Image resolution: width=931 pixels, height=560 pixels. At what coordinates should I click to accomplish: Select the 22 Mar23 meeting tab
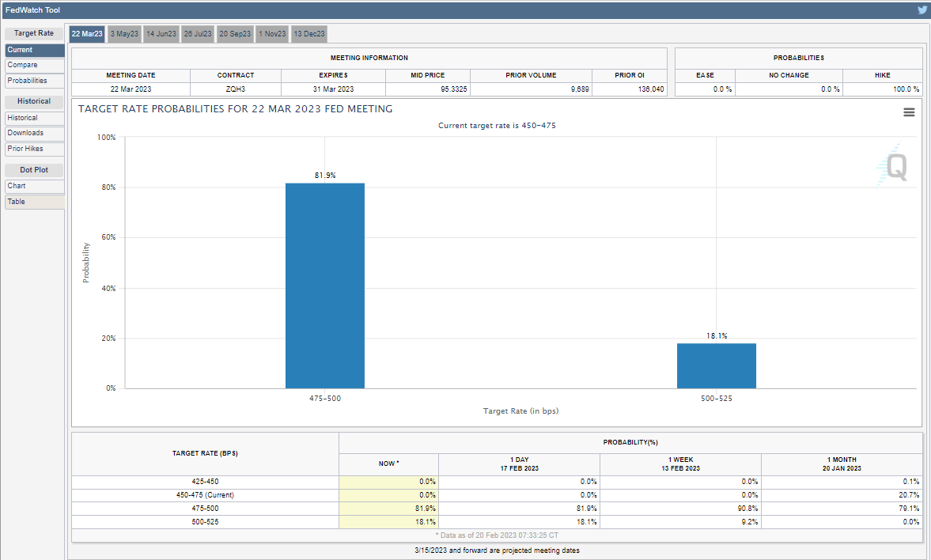coord(87,34)
